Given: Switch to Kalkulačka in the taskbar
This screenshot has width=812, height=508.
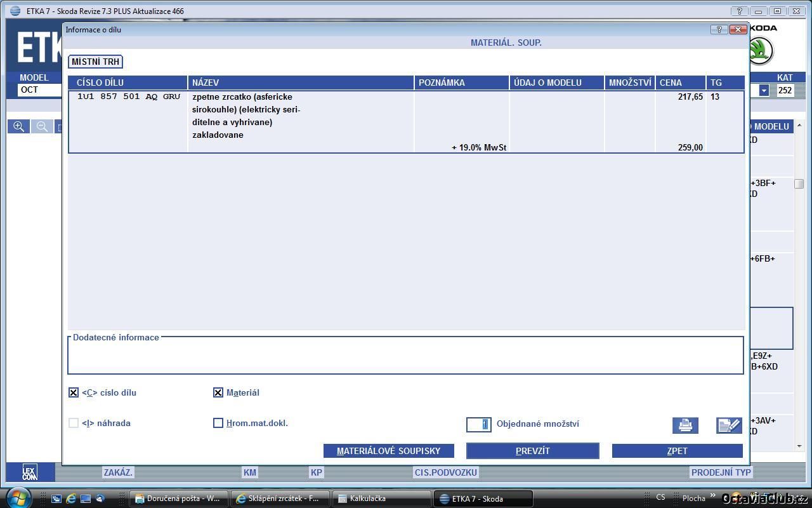Looking at the screenshot, I should tap(381, 498).
